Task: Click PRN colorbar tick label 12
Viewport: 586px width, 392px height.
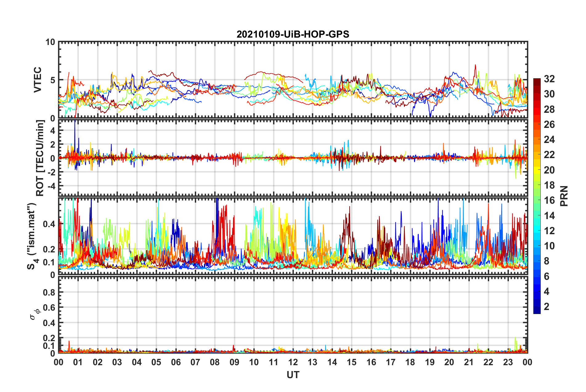Action: pos(549,231)
